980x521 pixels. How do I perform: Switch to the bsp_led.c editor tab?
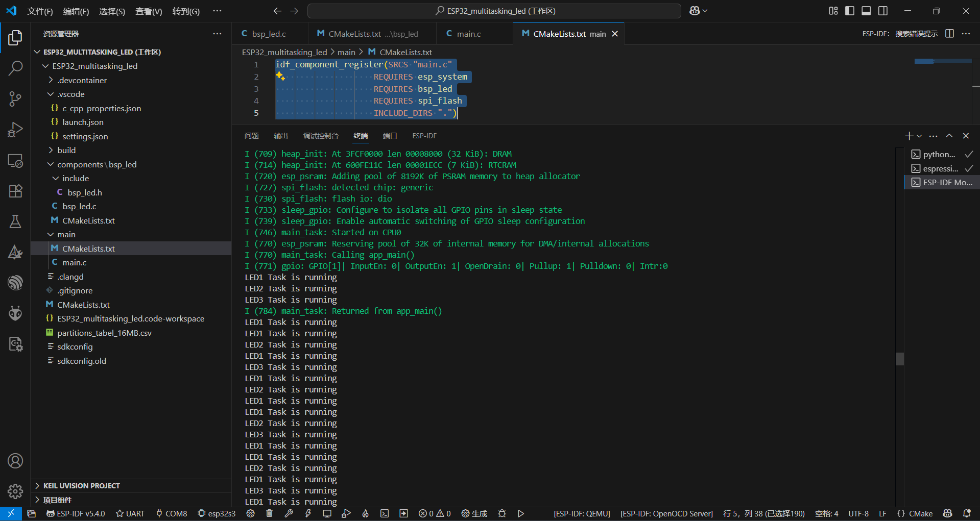(x=269, y=34)
